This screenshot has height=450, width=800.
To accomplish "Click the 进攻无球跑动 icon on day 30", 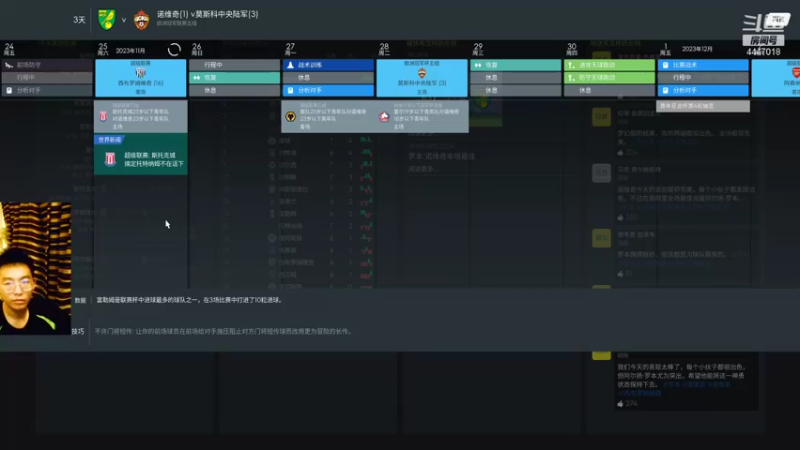I will pos(571,65).
